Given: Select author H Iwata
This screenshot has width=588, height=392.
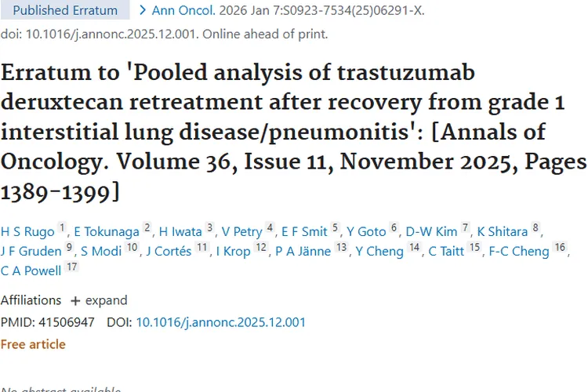Looking at the screenshot, I should 180,231.
